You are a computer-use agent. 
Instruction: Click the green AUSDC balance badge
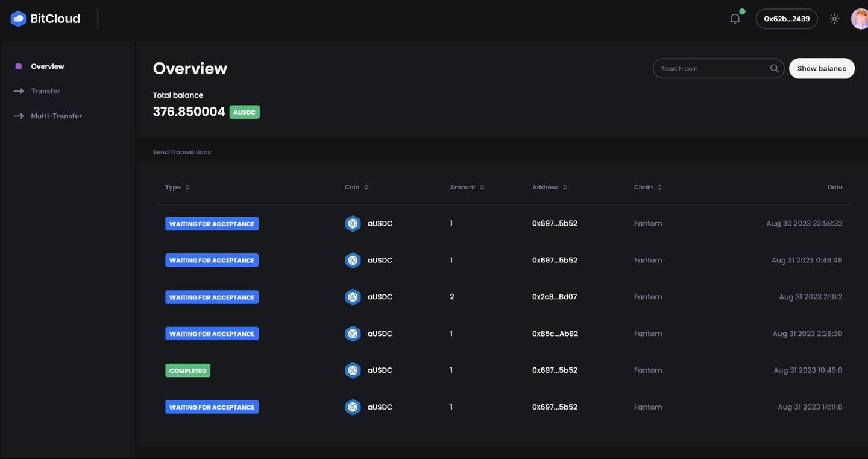click(x=244, y=112)
